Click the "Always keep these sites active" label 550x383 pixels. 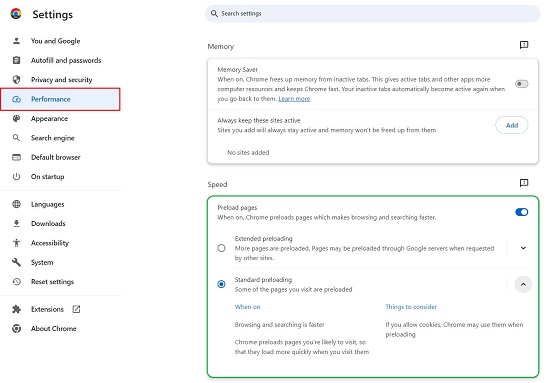(259, 120)
